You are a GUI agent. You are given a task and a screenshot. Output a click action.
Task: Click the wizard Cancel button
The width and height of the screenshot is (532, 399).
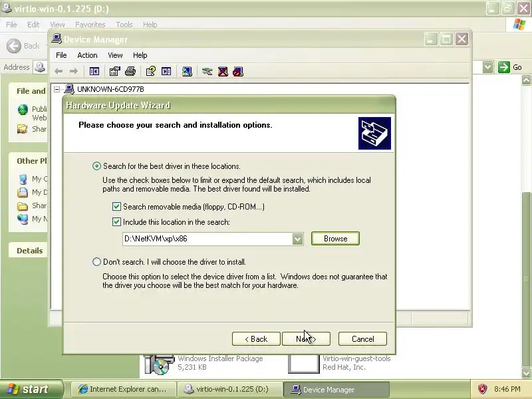click(x=362, y=339)
